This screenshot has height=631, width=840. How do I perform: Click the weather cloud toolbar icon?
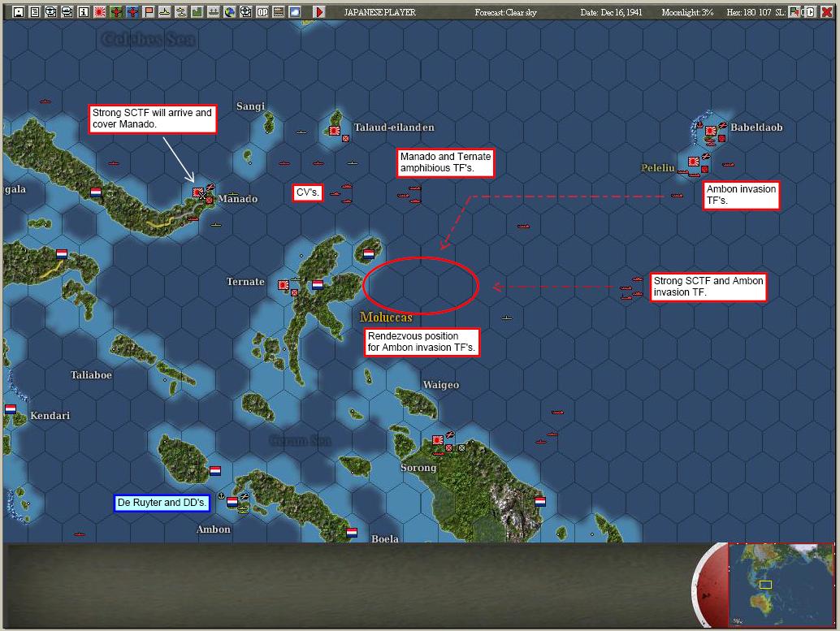point(295,12)
